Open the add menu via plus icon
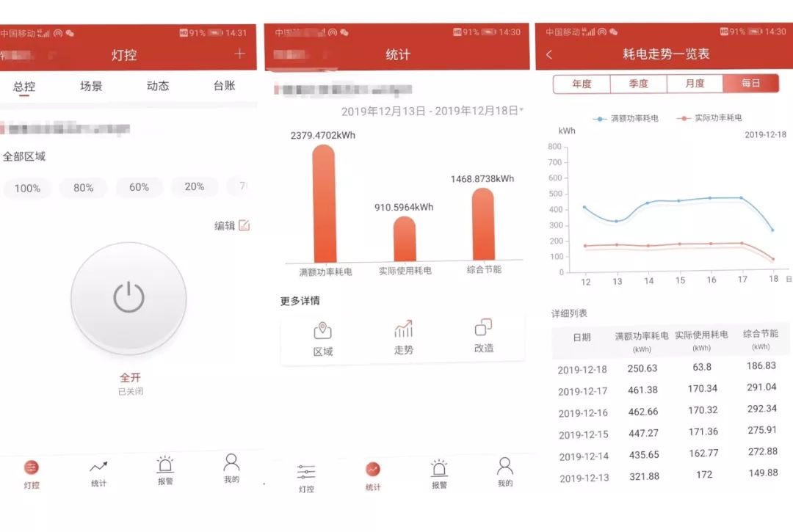The height and width of the screenshot is (532, 793). pyautogui.click(x=239, y=54)
